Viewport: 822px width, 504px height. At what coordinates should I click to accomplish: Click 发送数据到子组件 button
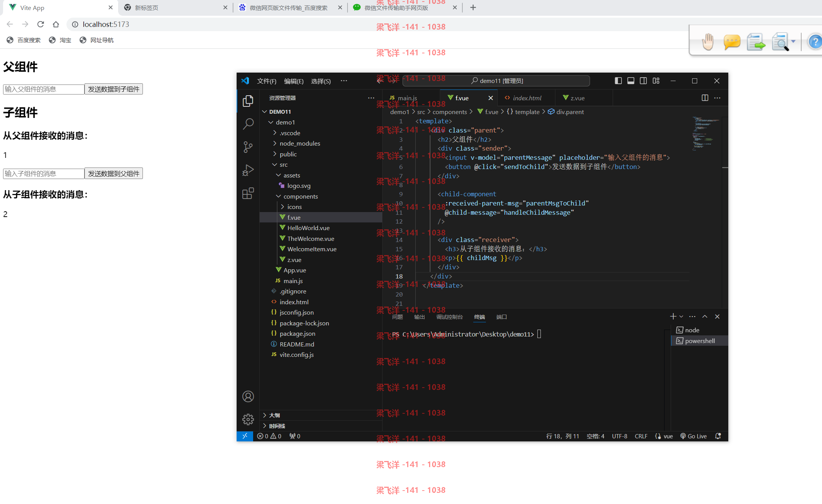point(114,89)
